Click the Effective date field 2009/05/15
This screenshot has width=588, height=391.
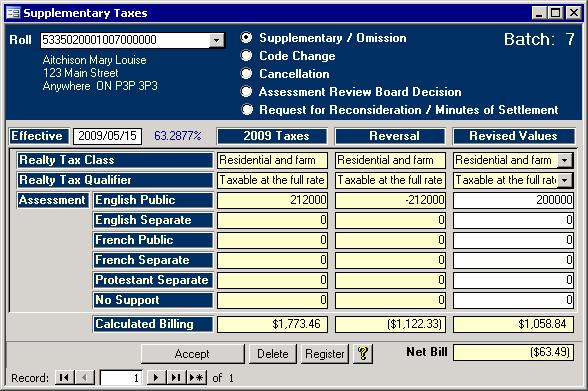click(108, 136)
